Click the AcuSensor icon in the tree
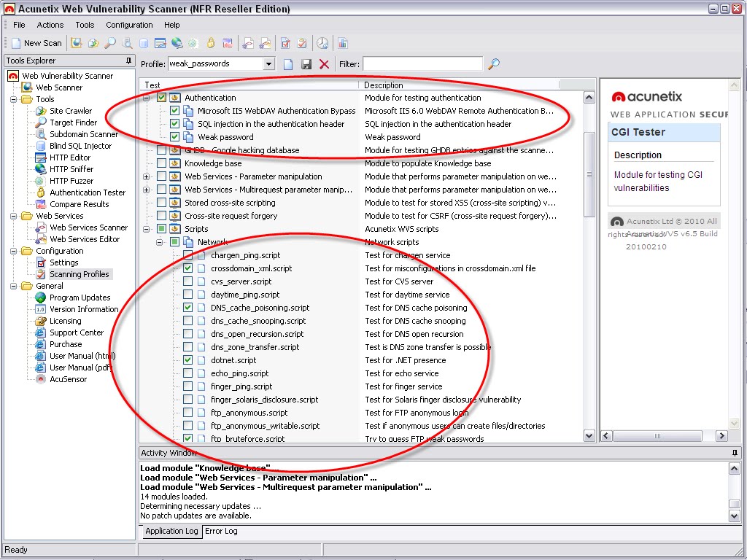The image size is (747, 560). [41, 379]
